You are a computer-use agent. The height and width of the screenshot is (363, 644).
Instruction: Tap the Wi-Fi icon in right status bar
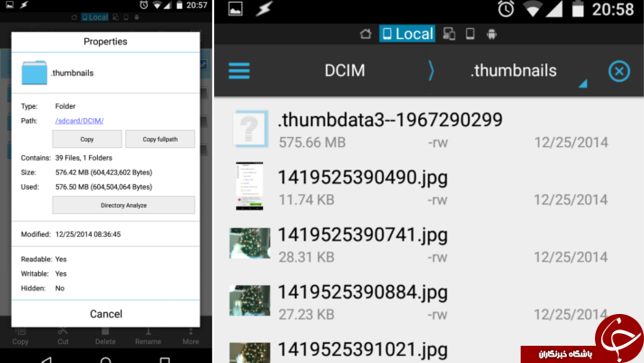click(x=532, y=9)
